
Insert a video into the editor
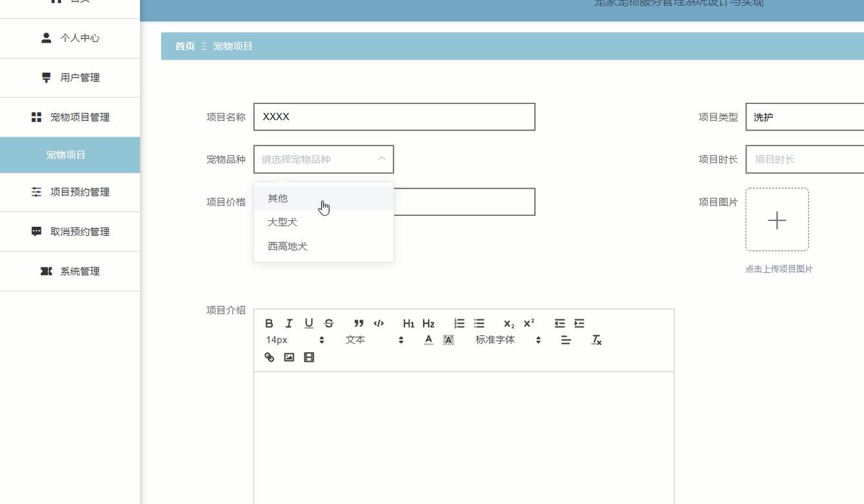point(308,357)
